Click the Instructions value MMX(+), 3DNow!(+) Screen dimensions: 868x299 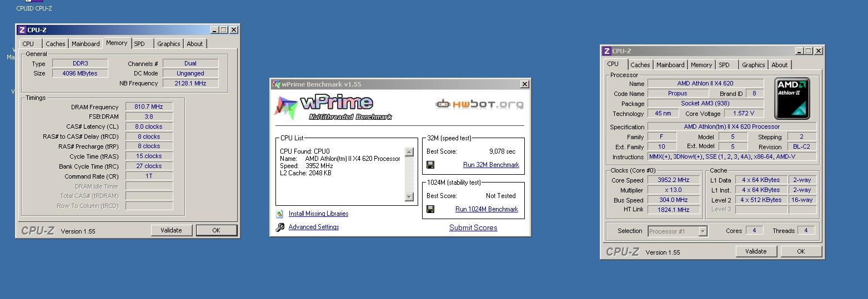click(732, 157)
